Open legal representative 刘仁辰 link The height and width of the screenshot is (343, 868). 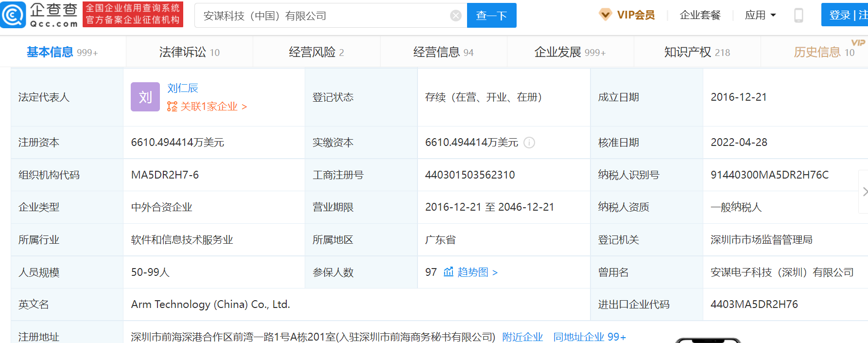point(183,88)
